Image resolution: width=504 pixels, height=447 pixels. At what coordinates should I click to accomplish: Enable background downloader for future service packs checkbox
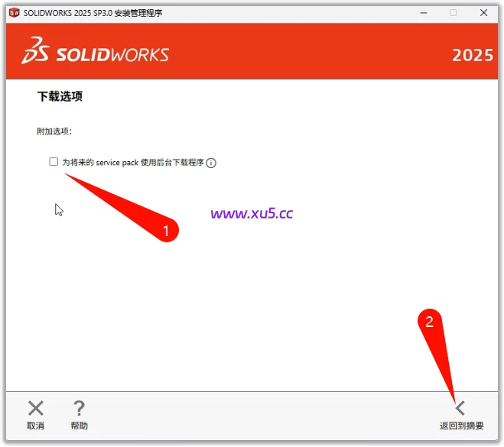pyautogui.click(x=54, y=161)
